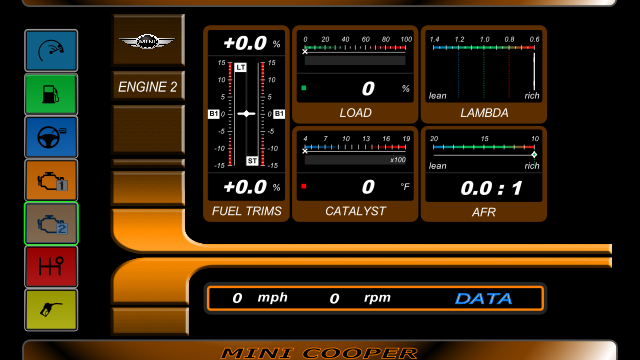The height and width of the screenshot is (360, 640).
Task: Select the LOAD gauge panel
Action: [x=355, y=74]
